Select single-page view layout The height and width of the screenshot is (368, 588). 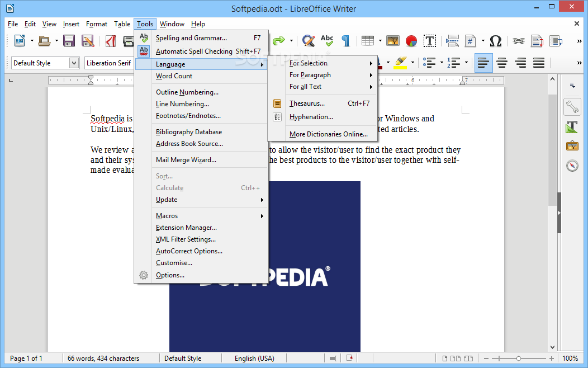[445, 358]
